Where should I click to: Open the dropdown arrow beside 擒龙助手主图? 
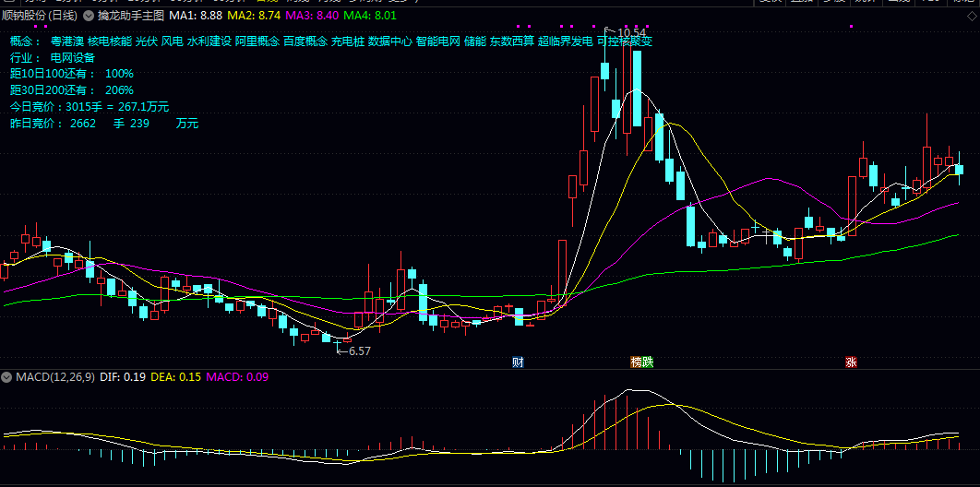coord(88,15)
